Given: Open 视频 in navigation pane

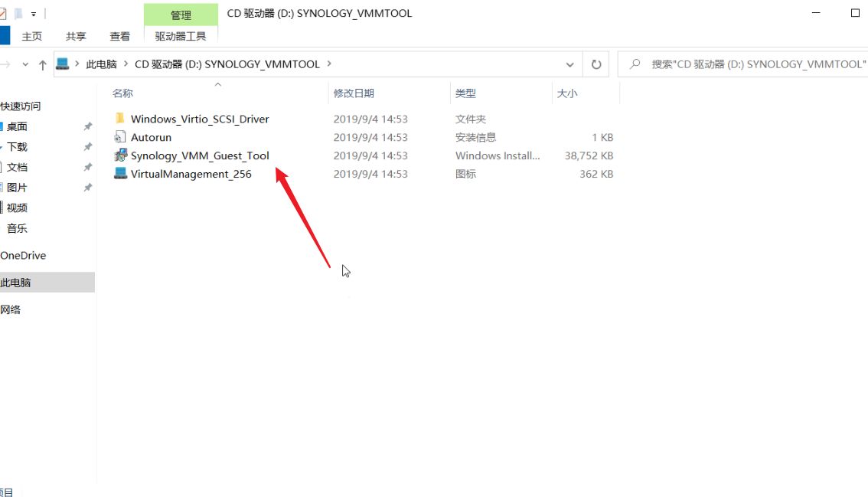Looking at the screenshot, I should pyautogui.click(x=17, y=208).
